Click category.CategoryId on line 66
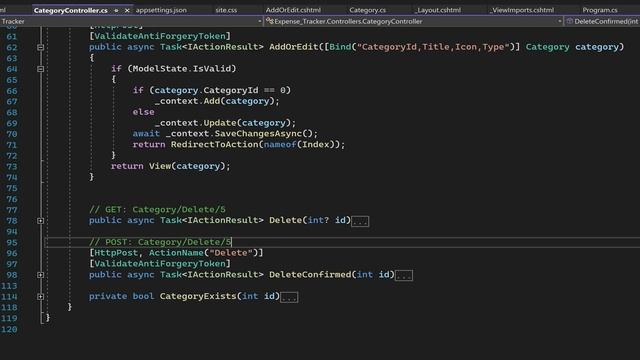Image resolution: width=640 pixels, height=360 pixels. tap(206, 90)
